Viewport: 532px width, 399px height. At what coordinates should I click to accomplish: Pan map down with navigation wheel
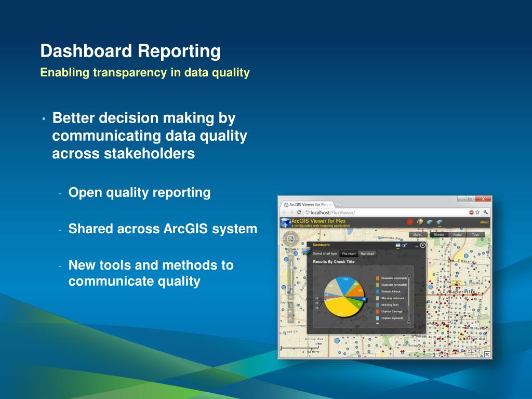coord(290,245)
